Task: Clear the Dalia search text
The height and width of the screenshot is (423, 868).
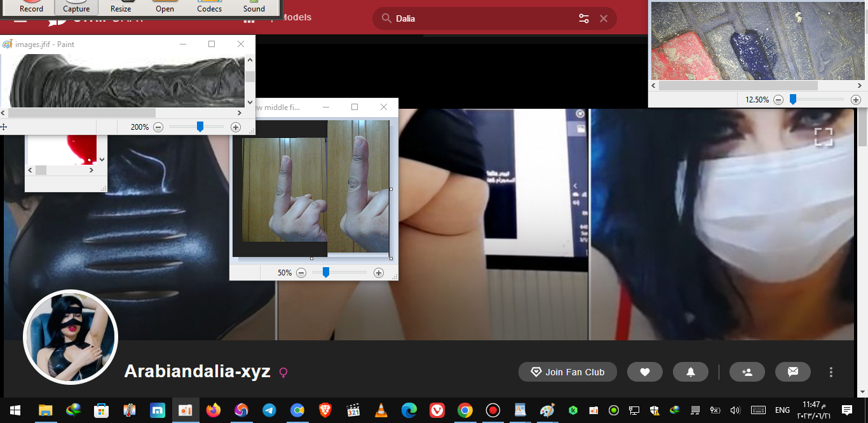Action: pyautogui.click(x=604, y=18)
